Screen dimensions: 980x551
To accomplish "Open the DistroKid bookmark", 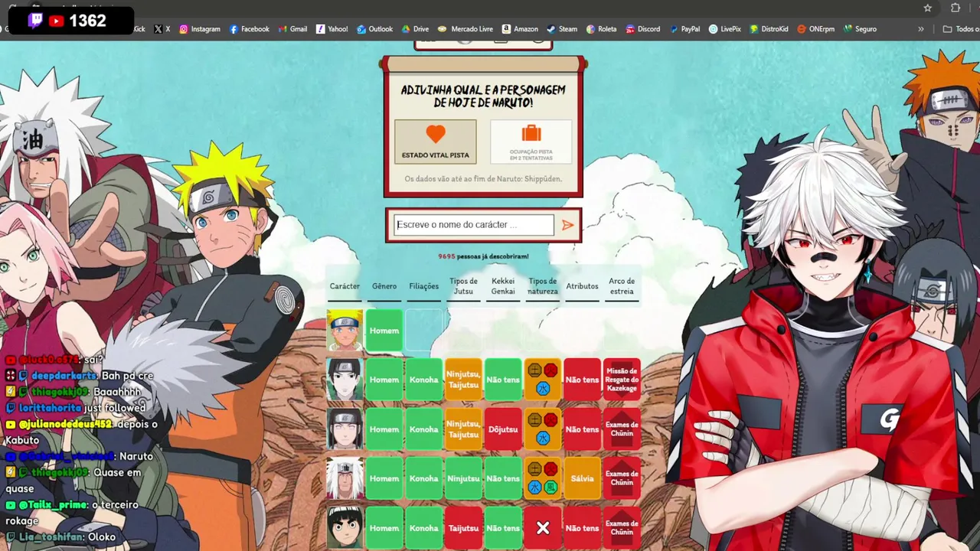I will (769, 29).
